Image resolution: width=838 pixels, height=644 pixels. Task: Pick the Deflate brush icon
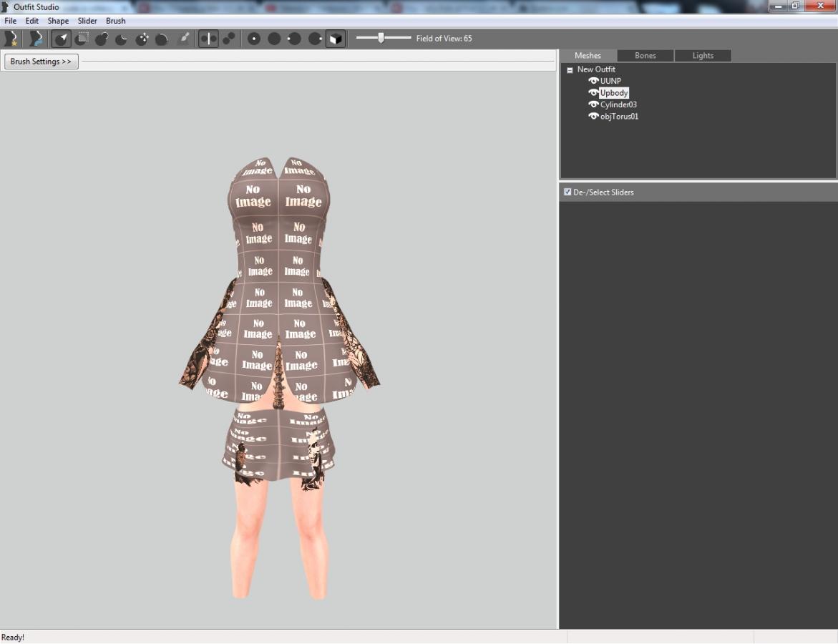[x=122, y=39]
